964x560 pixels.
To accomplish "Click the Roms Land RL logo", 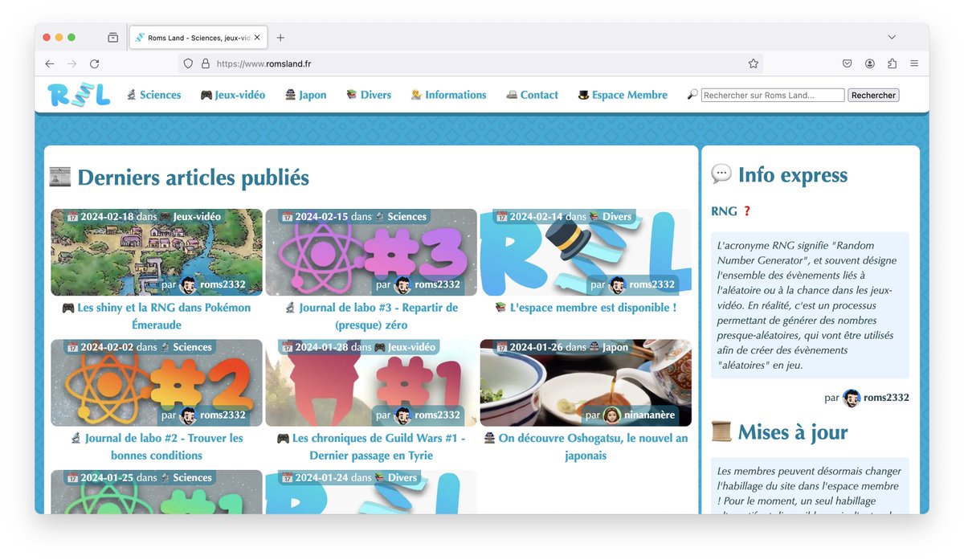I will coord(79,95).
